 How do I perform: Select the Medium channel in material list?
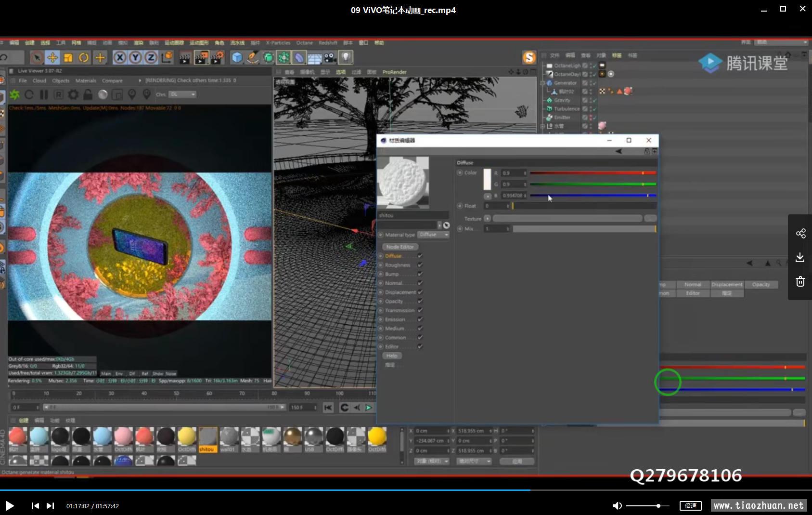click(395, 329)
